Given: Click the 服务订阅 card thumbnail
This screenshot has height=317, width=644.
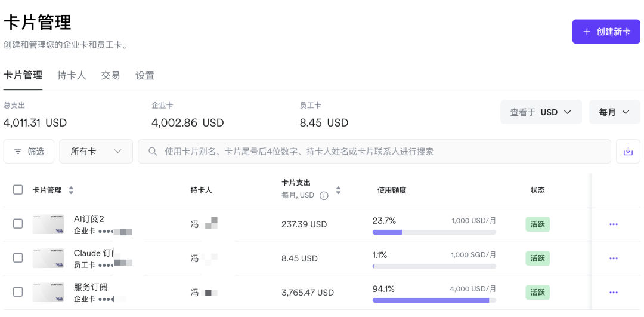Looking at the screenshot, I should pyautogui.click(x=48, y=293).
